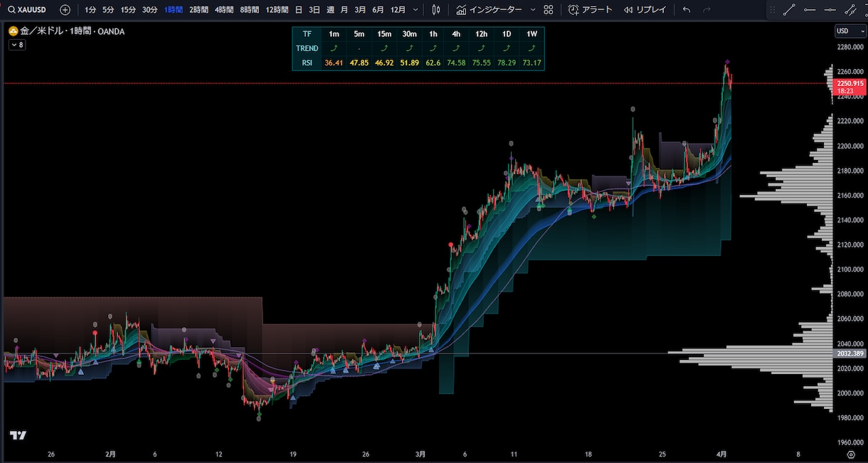Open chart settings gear at bottom right
This screenshot has width=868, height=463.
coord(851,454)
